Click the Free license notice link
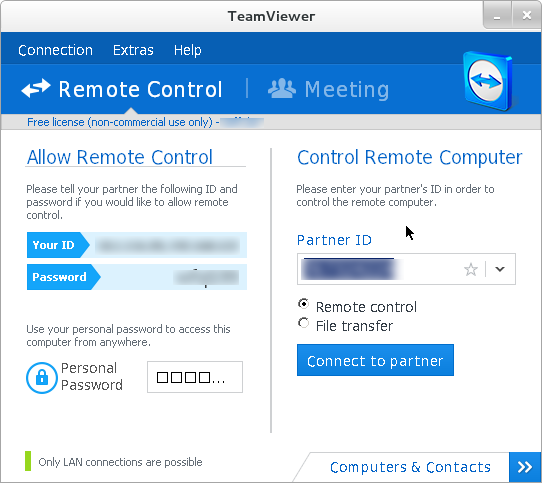Viewport: 542px width, 483px height. (x=120, y=122)
